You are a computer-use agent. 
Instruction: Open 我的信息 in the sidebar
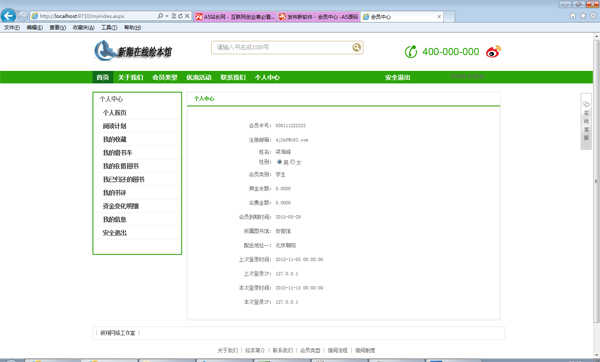[x=114, y=220]
